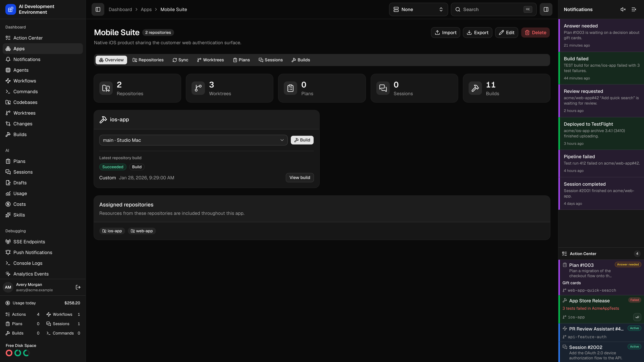The height and width of the screenshot is (362, 644).
Task: Click the red Delete button
Action: coord(535,33)
